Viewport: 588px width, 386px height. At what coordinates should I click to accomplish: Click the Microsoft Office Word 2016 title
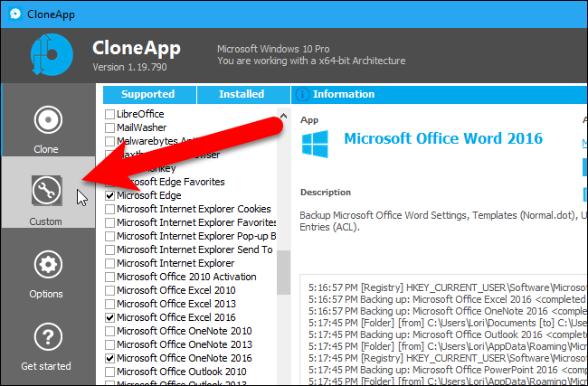point(443,138)
